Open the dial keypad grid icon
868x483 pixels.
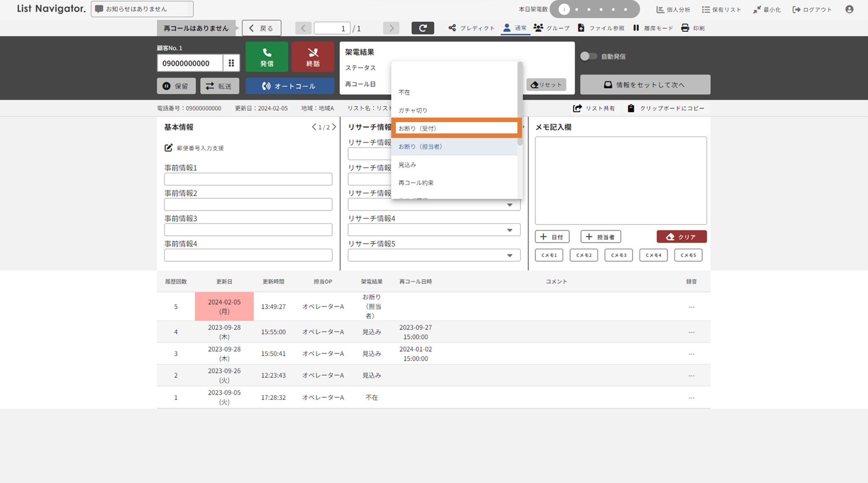click(231, 63)
